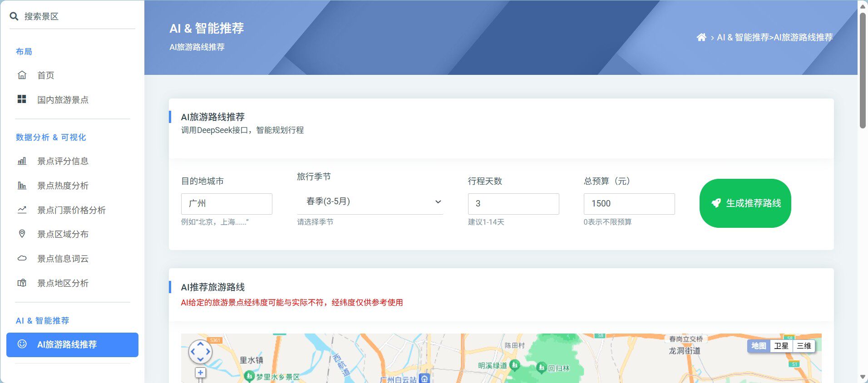The width and height of the screenshot is (868, 383).
Task: Click the smiley icon in AI旅游路线推荐
Action: coord(22,344)
